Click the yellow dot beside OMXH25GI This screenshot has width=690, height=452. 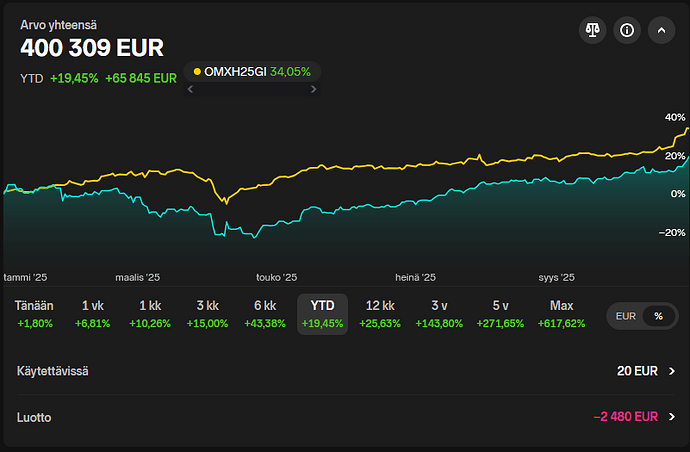click(197, 72)
